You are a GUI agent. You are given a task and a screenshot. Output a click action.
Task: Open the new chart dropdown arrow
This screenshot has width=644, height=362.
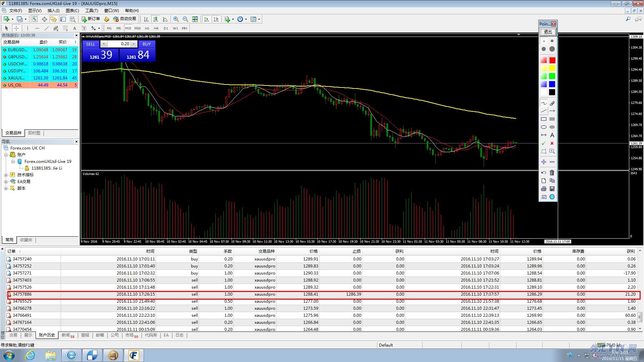click(x=12, y=19)
